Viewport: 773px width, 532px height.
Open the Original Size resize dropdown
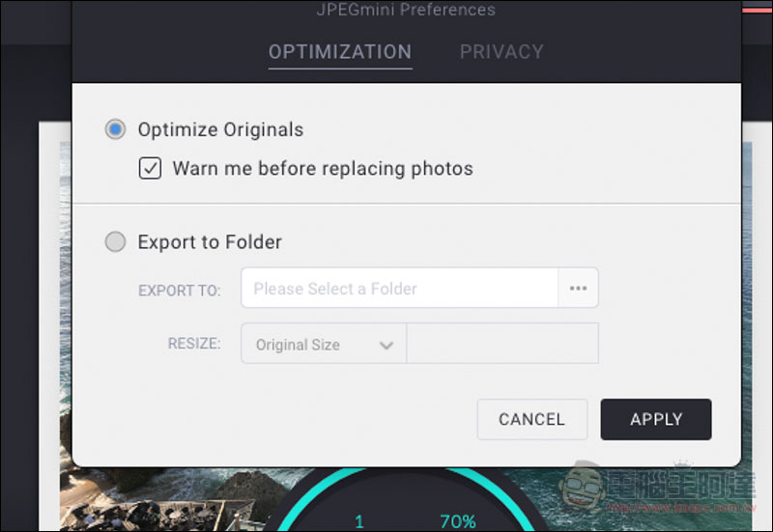pos(324,344)
